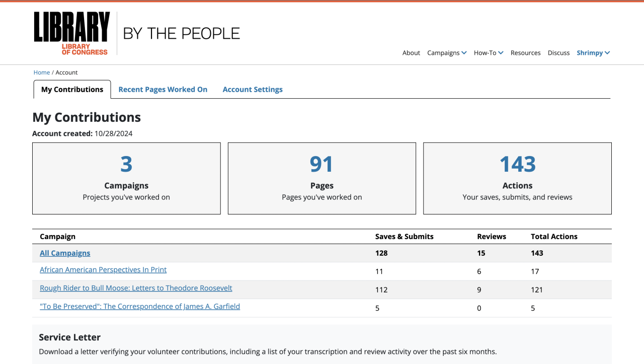
Task: Click the Home breadcrumb link
Action: click(x=42, y=72)
